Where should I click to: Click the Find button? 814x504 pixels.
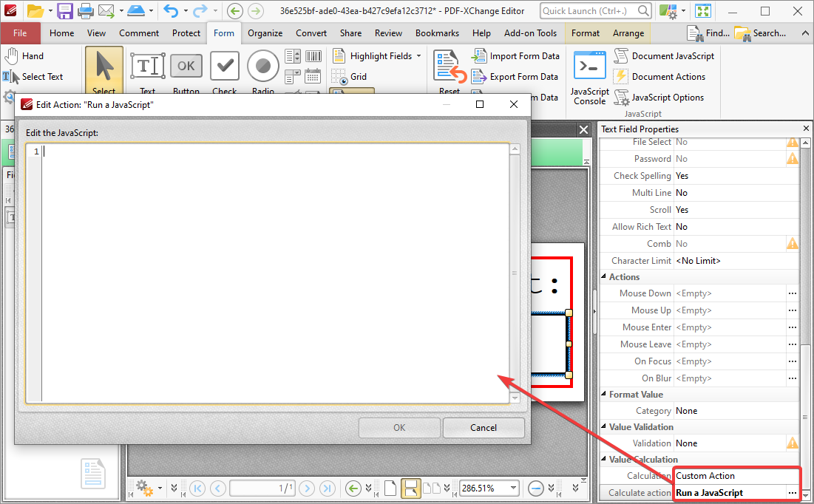click(x=708, y=33)
